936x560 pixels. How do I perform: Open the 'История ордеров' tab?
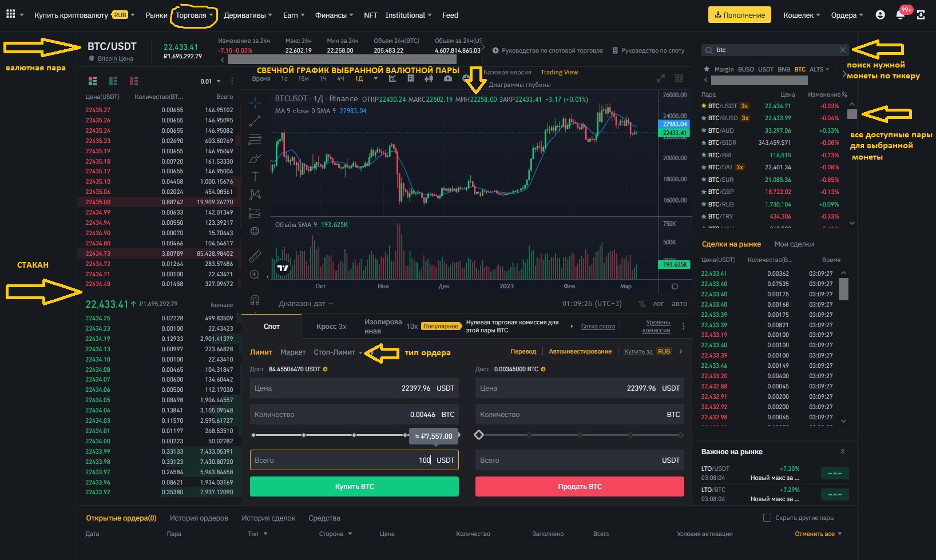click(x=199, y=518)
